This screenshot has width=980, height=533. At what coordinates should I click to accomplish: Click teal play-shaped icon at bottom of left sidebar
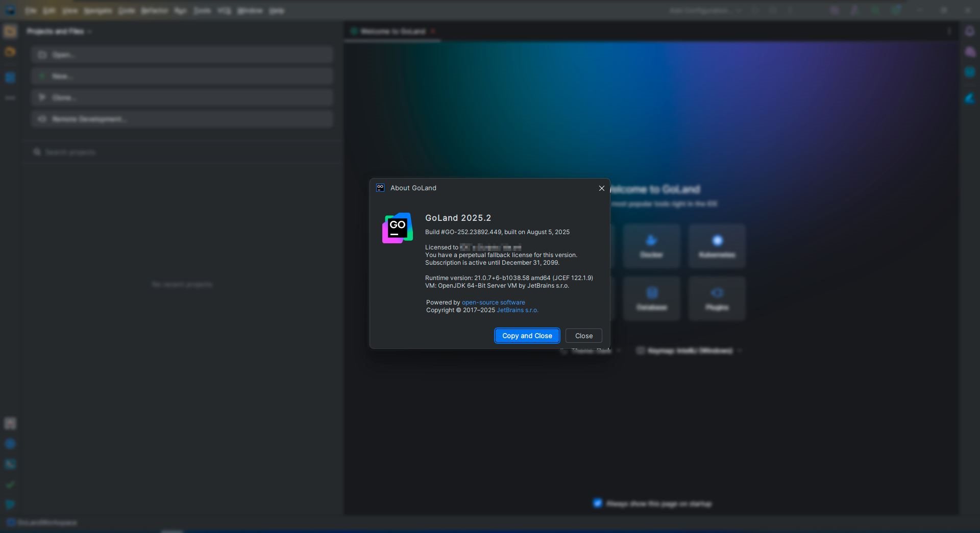[10, 505]
